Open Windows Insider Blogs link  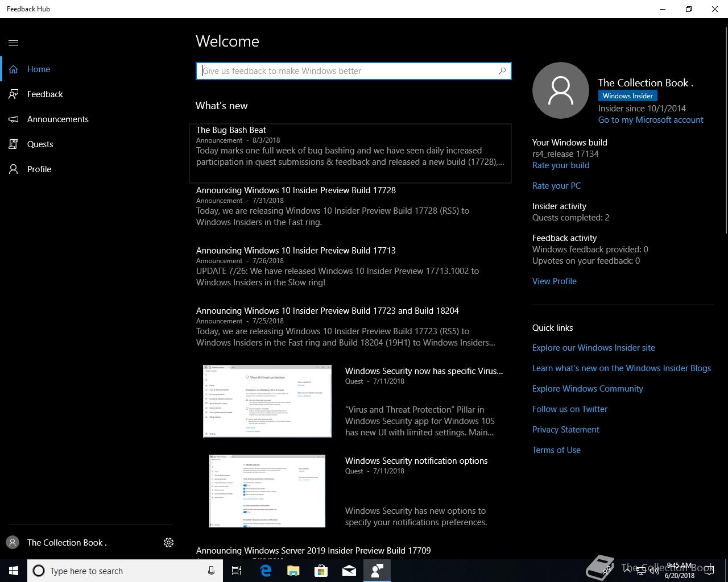(x=622, y=368)
